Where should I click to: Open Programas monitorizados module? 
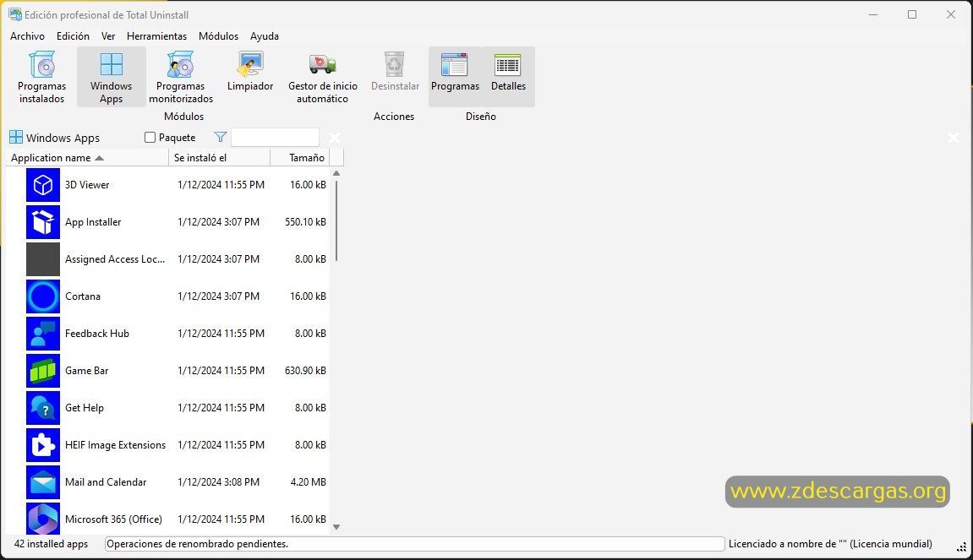181,78
